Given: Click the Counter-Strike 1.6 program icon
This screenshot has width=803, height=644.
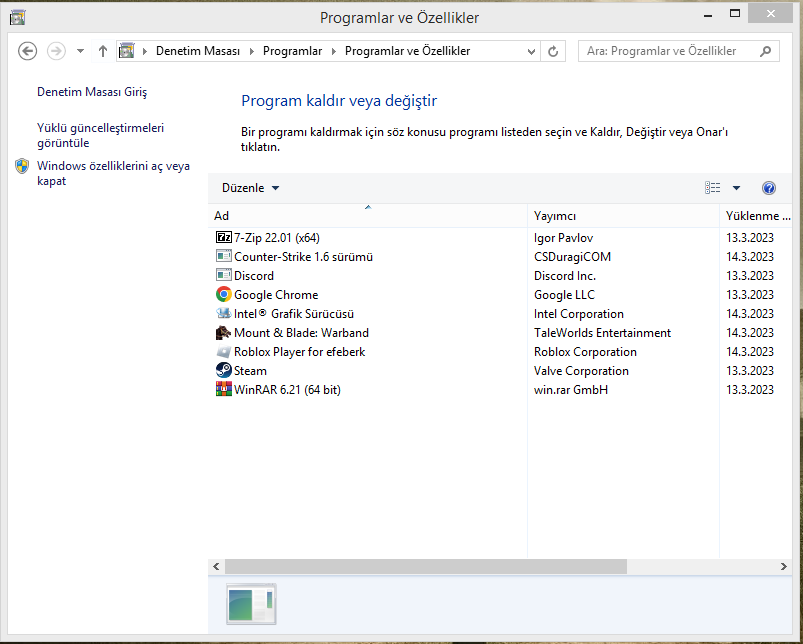Looking at the screenshot, I should 223,256.
